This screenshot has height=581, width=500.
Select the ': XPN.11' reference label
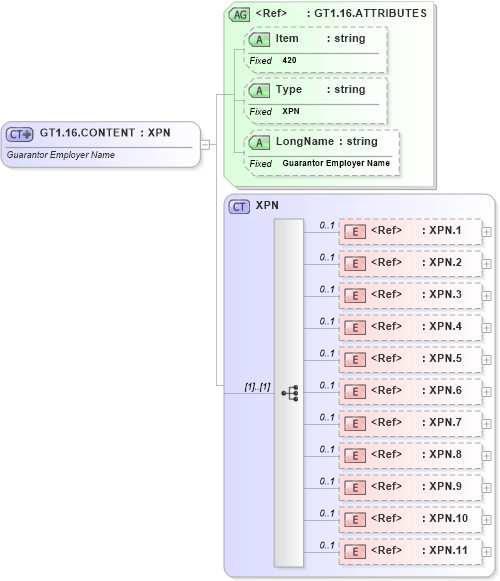click(445, 550)
